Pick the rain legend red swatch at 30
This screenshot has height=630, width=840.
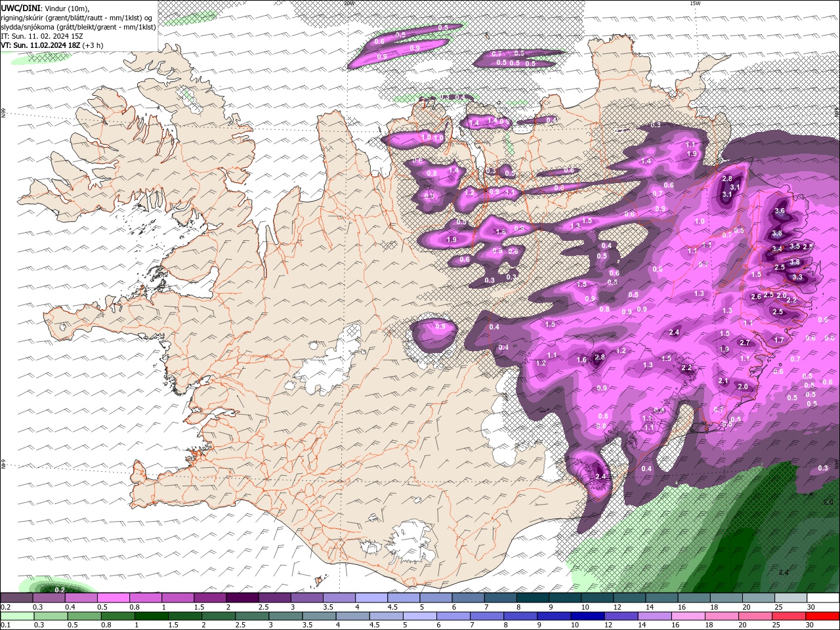click(822, 616)
